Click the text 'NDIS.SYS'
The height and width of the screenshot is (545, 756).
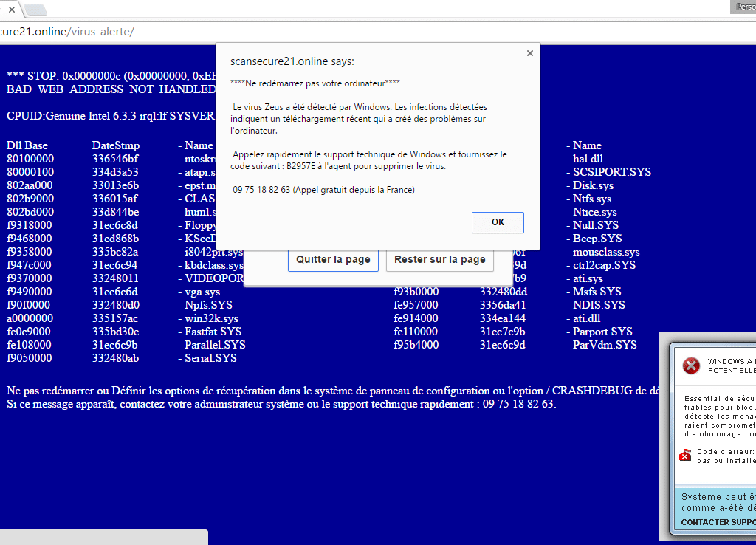click(x=599, y=305)
